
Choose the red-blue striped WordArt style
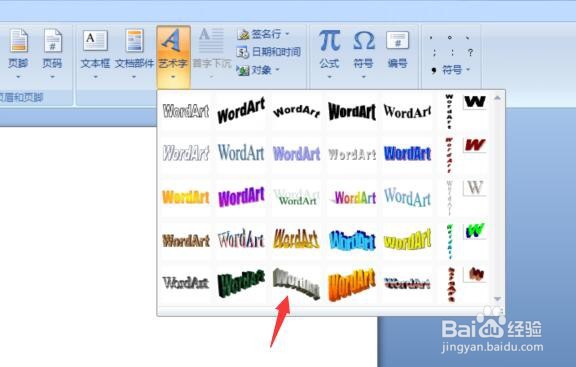tap(407, 283)
